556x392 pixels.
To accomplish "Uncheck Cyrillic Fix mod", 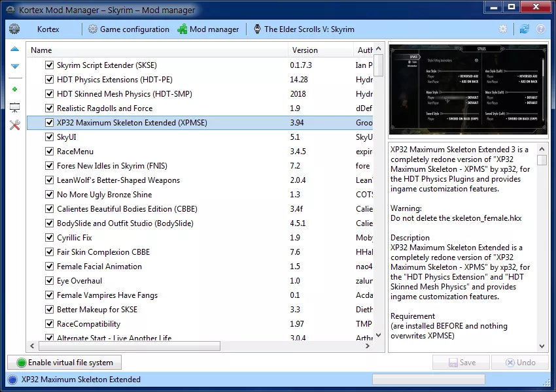I will click(x=49, y=238).
